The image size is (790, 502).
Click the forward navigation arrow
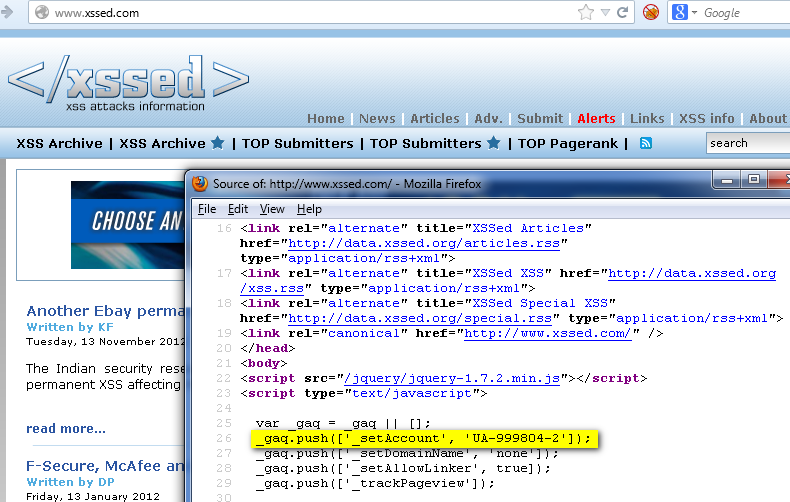pos(7,12)
